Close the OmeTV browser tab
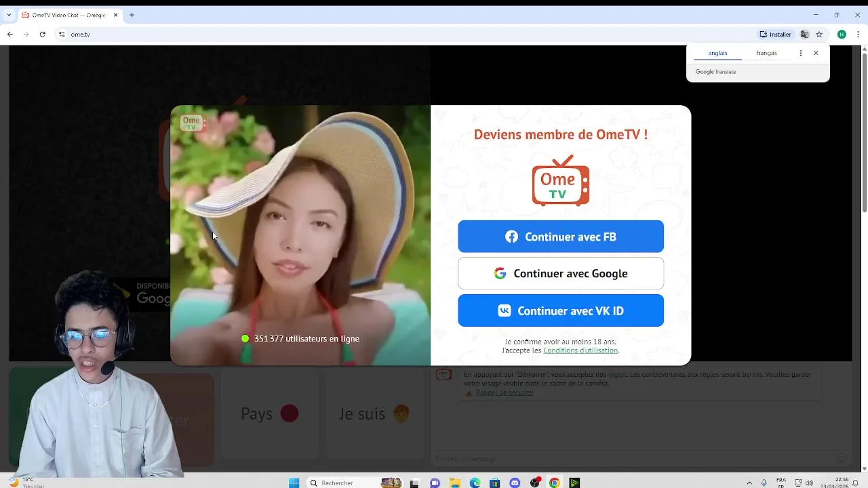Screen dimensions: 868x488 [115, 15]
